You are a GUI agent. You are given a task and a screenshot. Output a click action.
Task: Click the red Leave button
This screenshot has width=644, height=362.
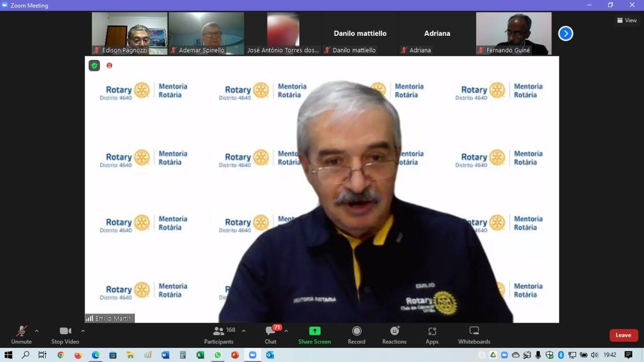click(623, 335)
